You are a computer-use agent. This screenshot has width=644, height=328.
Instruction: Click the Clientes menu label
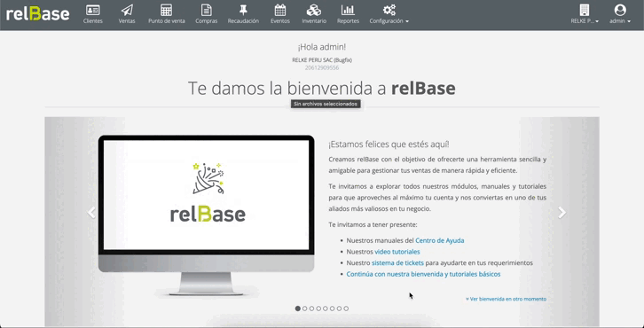click(93, 21)
